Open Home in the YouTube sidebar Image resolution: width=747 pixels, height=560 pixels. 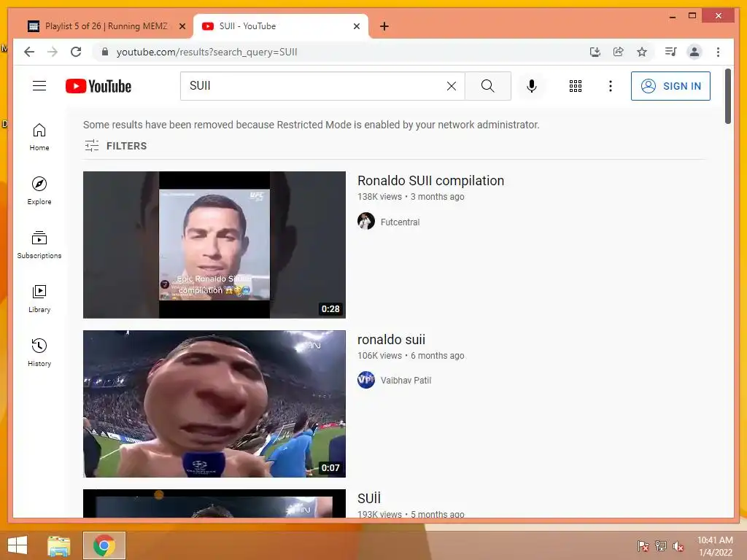coord(39,137)
